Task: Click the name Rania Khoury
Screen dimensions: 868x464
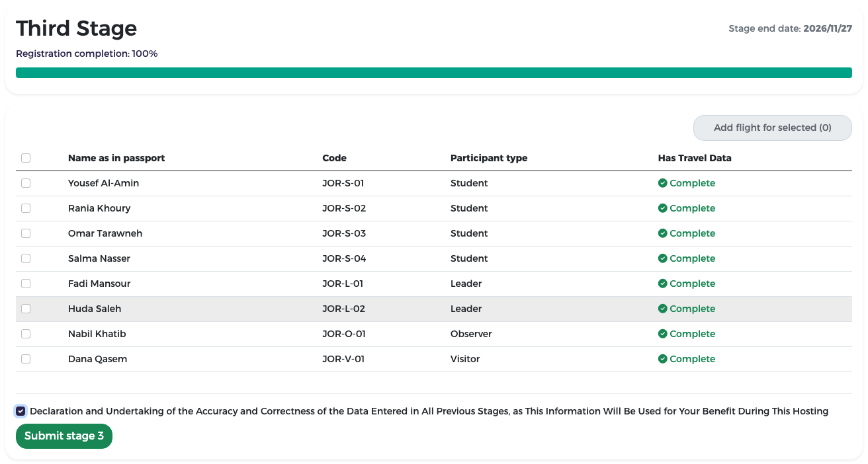Action: pyautogui.click(x=99, y=208)
